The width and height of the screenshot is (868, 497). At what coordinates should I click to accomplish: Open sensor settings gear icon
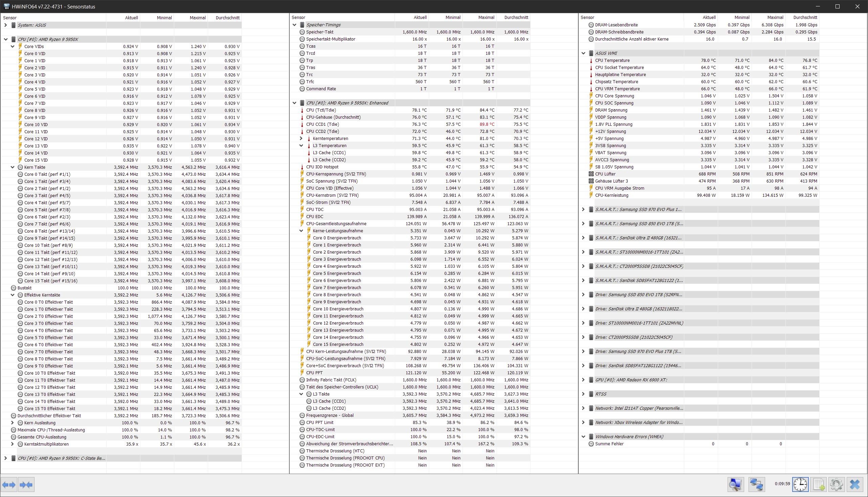[837, 485]
